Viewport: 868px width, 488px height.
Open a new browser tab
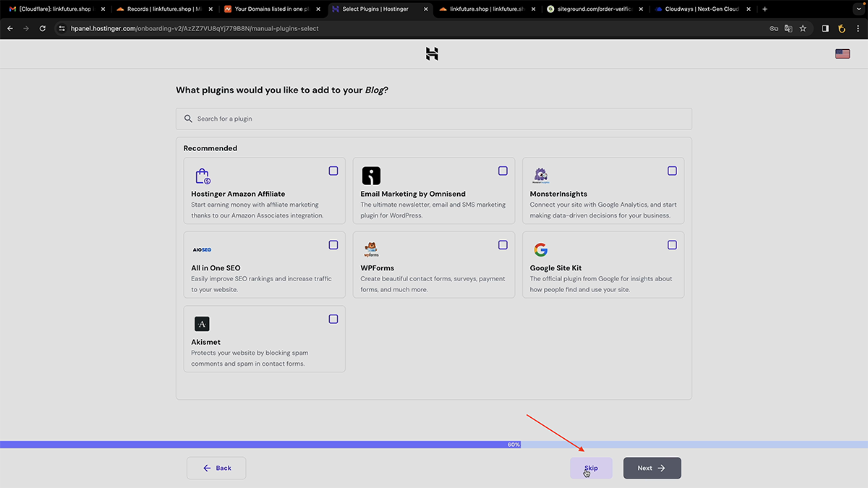point(765,9)
